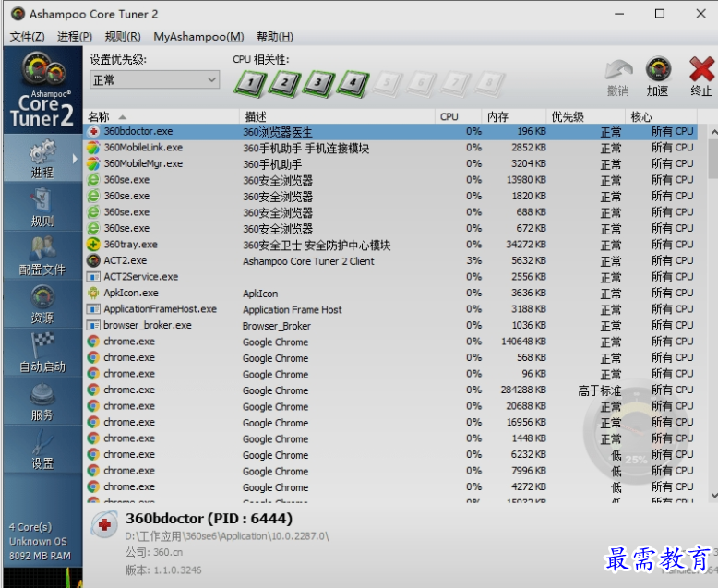
Task: Click the 360bdoctor (PID : 6444) heading
Action: pyautogui.click(x=209, y=519)
